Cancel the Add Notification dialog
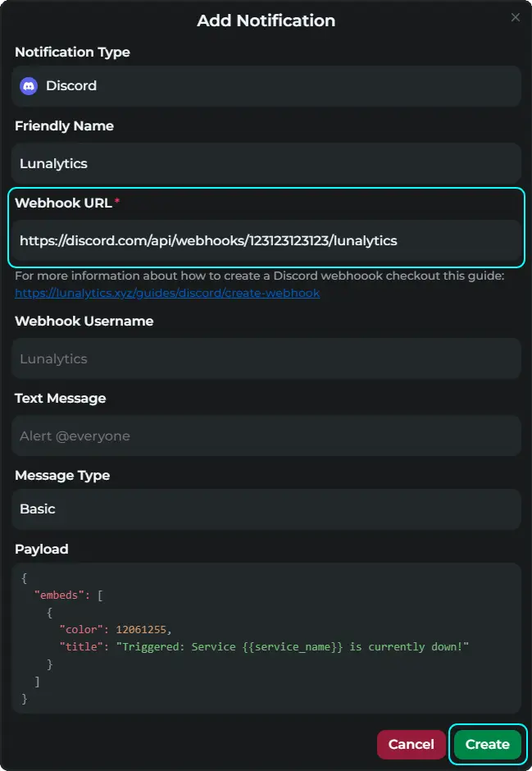The image size is (532, 771). pos(411,744)
